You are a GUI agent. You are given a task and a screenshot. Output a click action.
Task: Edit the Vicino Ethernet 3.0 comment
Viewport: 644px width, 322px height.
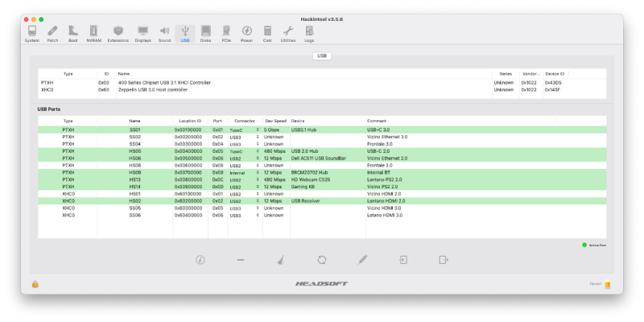387,137
